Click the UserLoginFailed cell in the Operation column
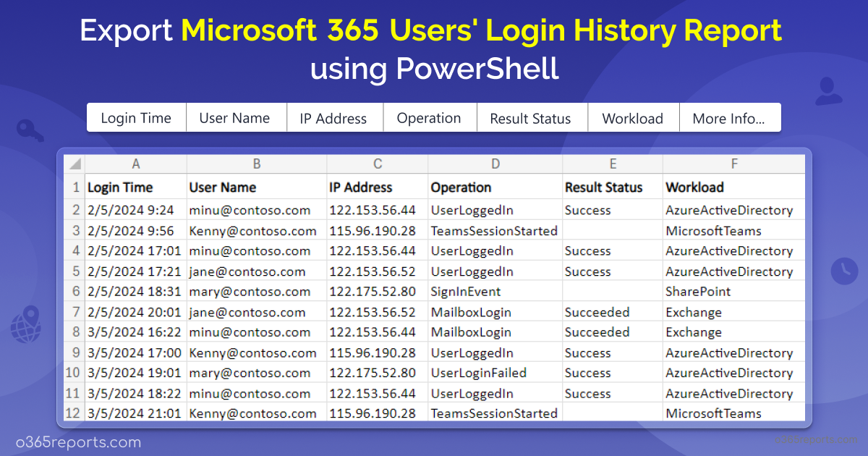 478,373
